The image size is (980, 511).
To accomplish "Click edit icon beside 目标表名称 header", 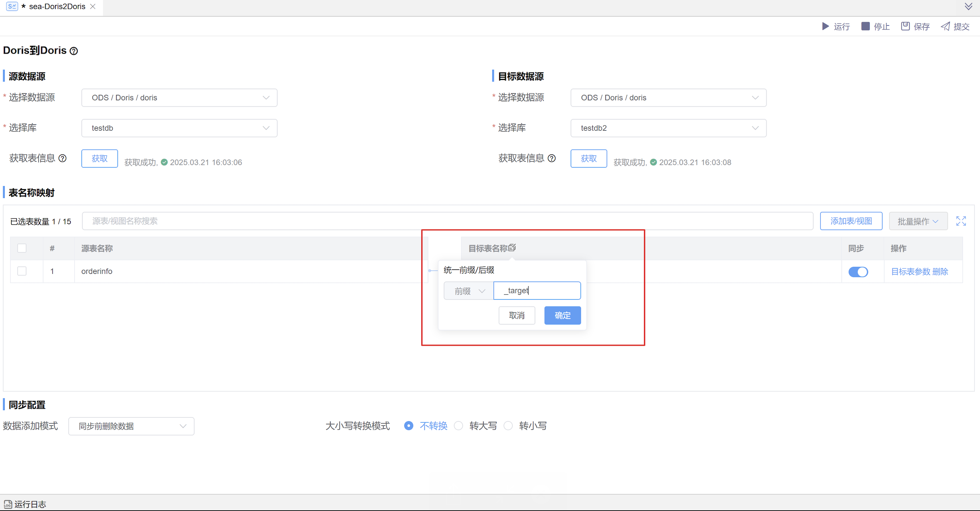I will (x=512, y=248).
